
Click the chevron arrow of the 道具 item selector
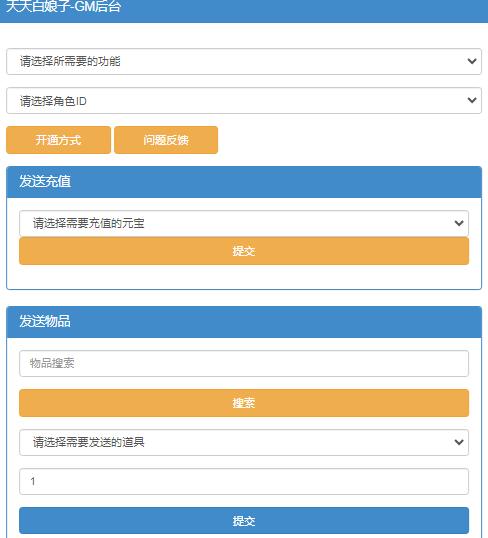459,442
